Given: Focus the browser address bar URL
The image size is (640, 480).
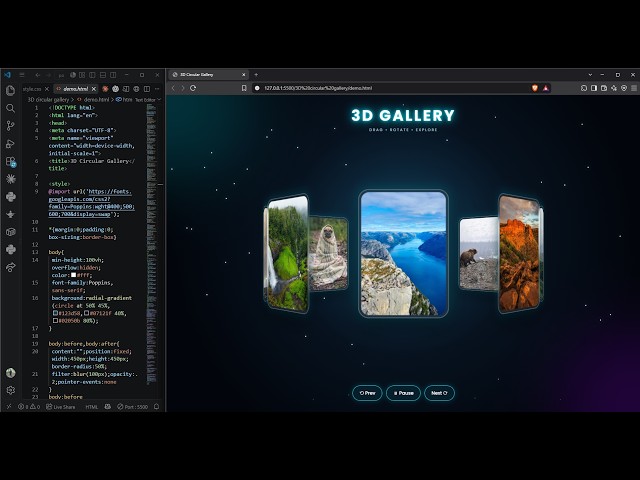Looking at the screenshot, I should [x=318, y=88].
